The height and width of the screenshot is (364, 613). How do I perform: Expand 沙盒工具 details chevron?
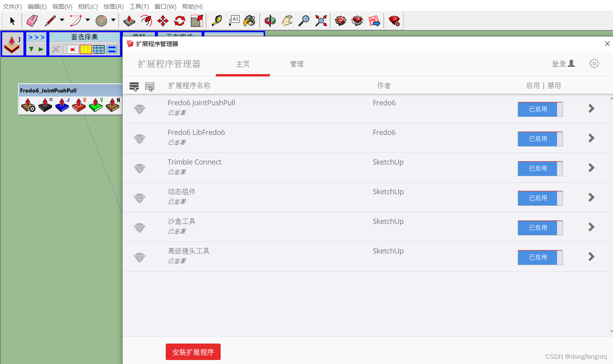pos(591,227)
